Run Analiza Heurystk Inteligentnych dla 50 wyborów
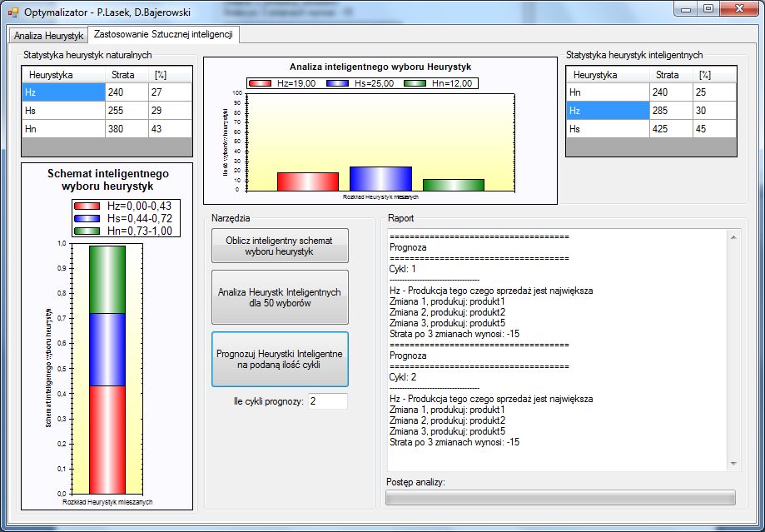Viewport: 765px width, 532px height. tap(280, 297)
